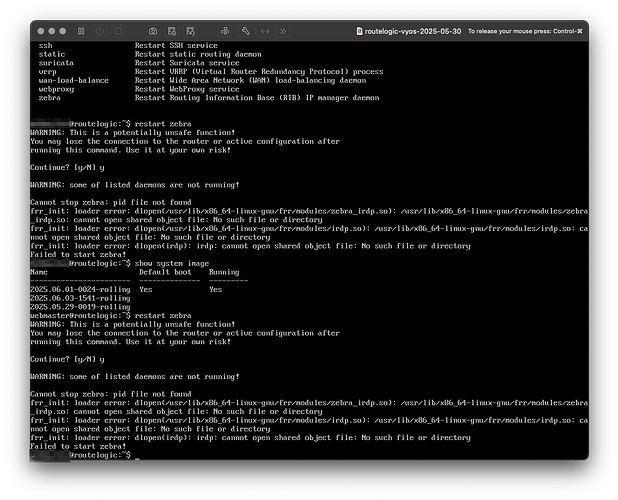Click the revert-to-snapshot icon
618x500 pixels.
click(191, 31)
